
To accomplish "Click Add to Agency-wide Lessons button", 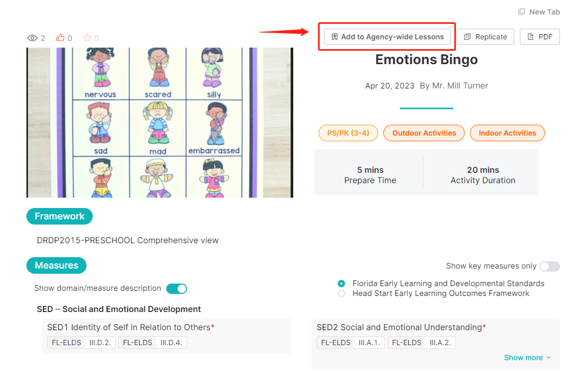I will click(x=388, y=37).
